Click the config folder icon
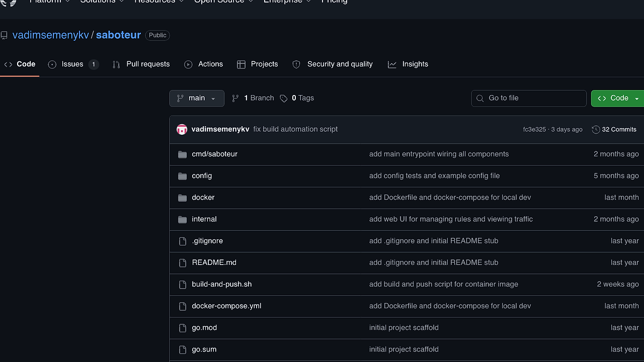 [x=183, y=176]
